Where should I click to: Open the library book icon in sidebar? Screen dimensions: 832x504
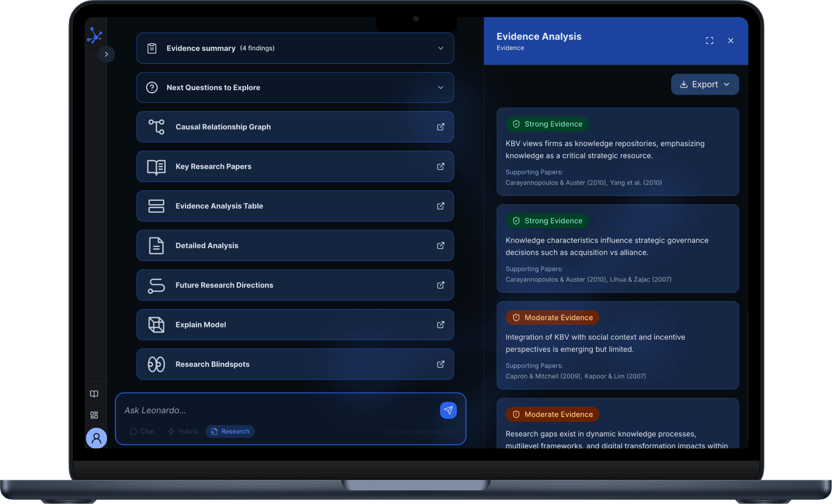click(94, 394)
